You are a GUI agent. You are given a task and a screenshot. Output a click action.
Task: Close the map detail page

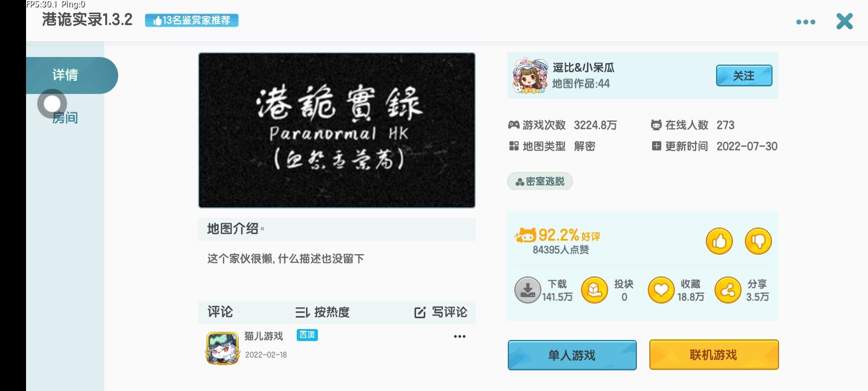tap(844, 21)
